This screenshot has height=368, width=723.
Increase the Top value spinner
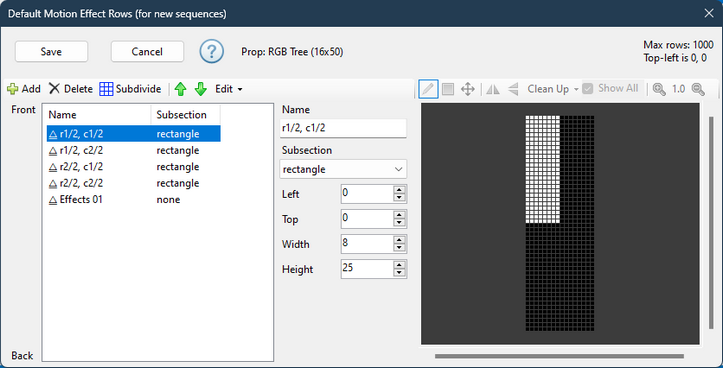click(399, 214)
